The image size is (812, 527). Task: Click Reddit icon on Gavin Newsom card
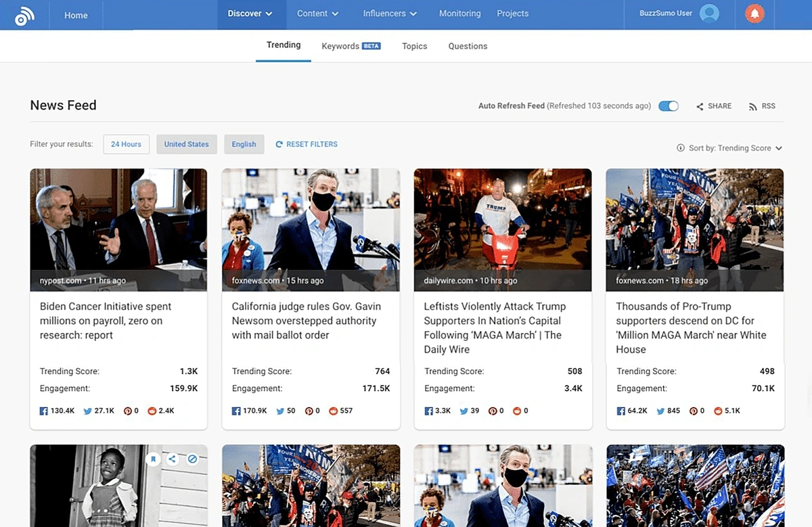[x=333, y=411]
